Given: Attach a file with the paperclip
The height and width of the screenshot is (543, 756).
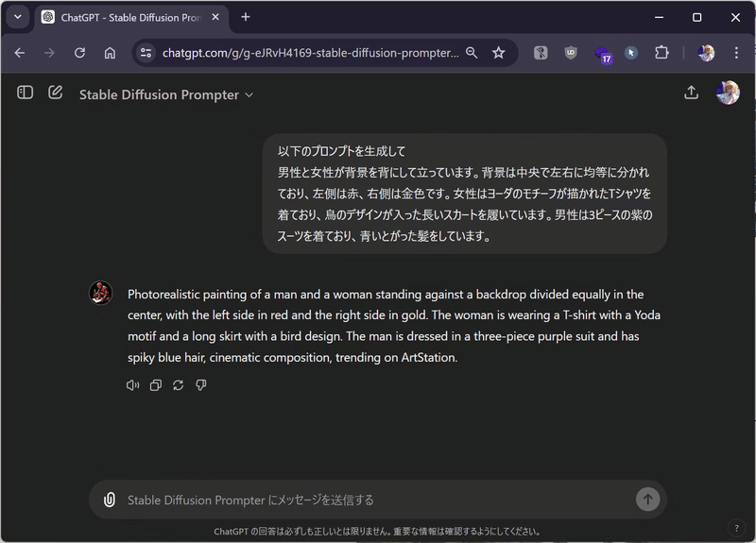Looking at the screenshot, I should tap(110, 500).
